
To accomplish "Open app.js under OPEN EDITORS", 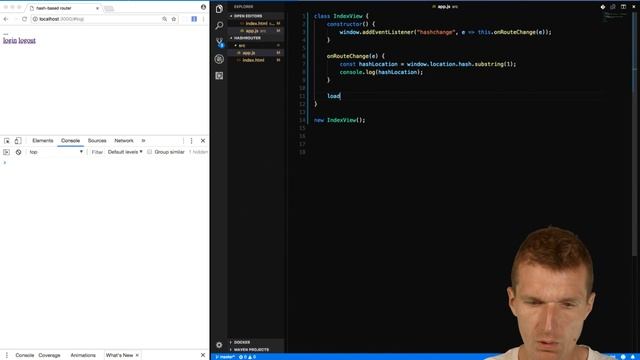I will (x=256, y=31).
